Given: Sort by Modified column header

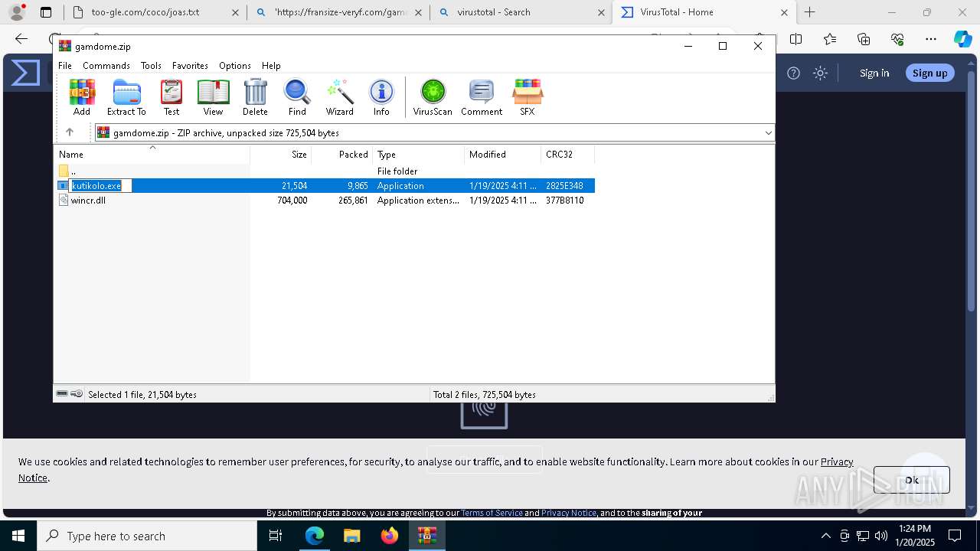Looking at the screenshot, I should [x=503, y=155].
